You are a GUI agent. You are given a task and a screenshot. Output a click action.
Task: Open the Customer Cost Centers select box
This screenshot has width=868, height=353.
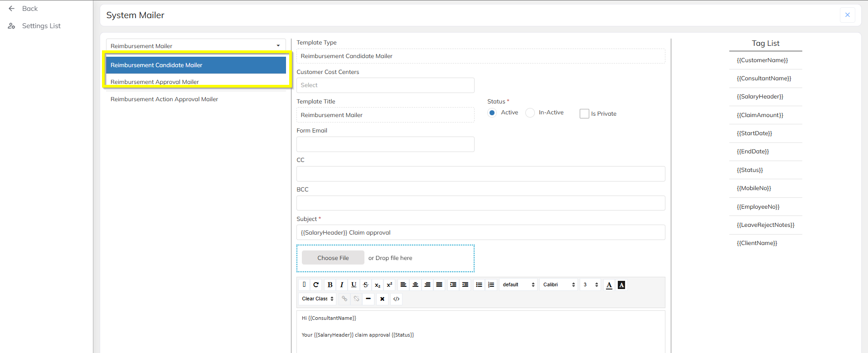point(385,85)
